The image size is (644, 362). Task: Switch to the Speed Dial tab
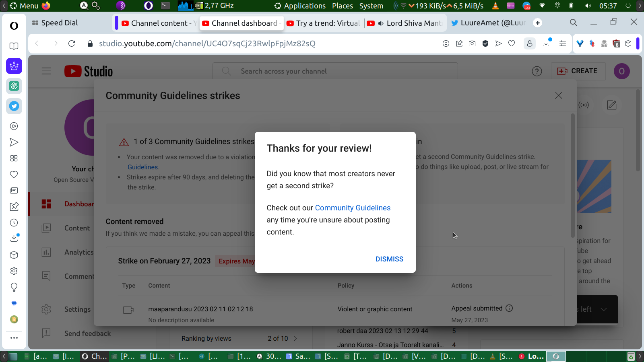pos(55,23)
